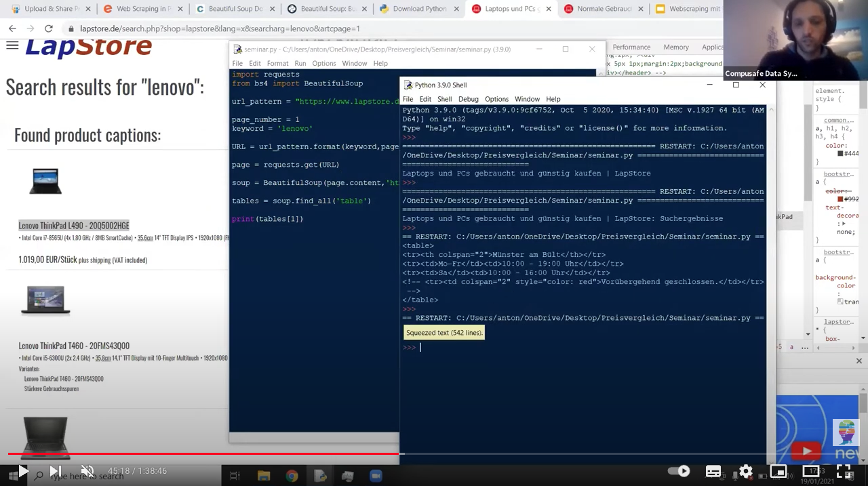868x486 pixels.
Task: Open the LapStore logo link
Action: coord(88,47)
